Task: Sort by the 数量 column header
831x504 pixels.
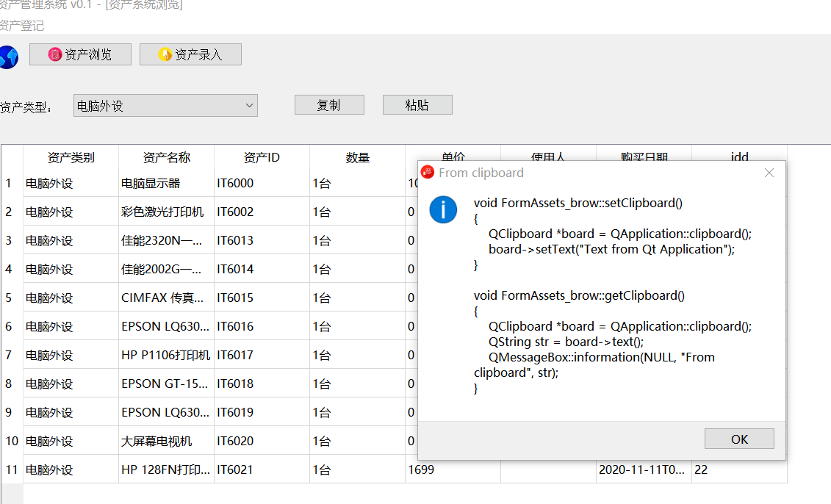Action: (357, 157)
